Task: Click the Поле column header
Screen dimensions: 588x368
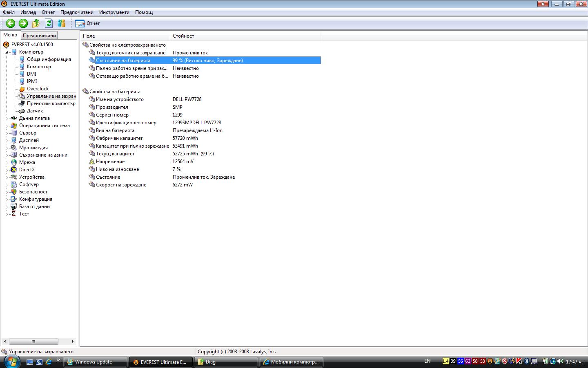Action: (x=125, y=36)
